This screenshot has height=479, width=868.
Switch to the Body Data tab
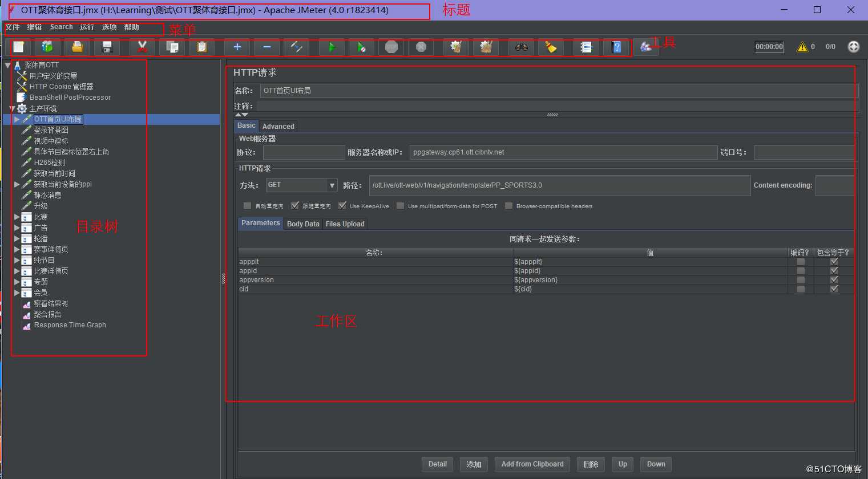[303, 224]
